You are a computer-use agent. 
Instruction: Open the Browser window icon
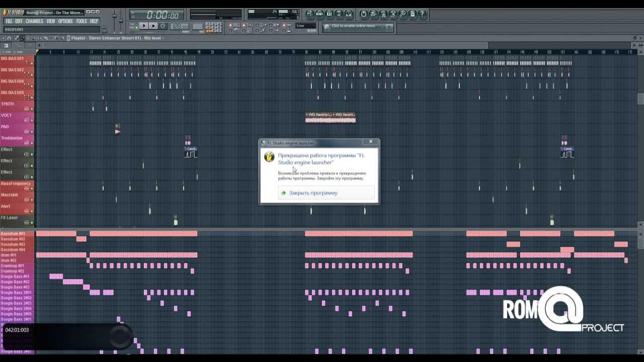tap(339, 14)
